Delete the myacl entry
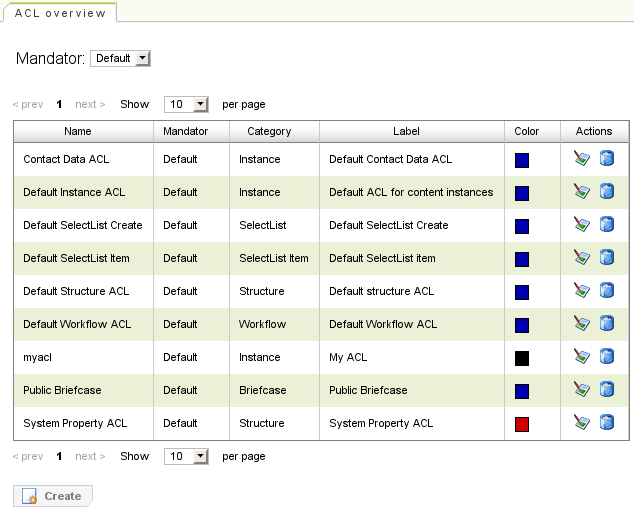Screen dimensions: 634x510 pos(606,357)
